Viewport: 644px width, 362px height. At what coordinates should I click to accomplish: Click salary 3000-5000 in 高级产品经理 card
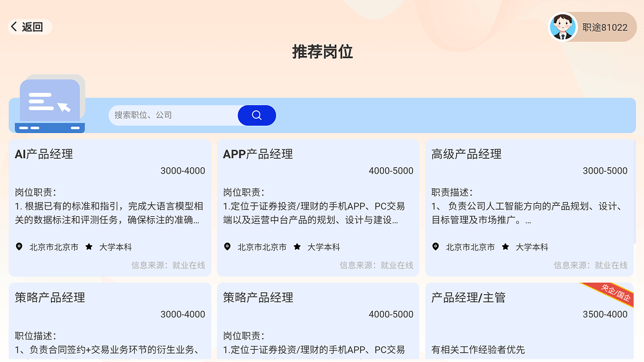coord(605,170)
